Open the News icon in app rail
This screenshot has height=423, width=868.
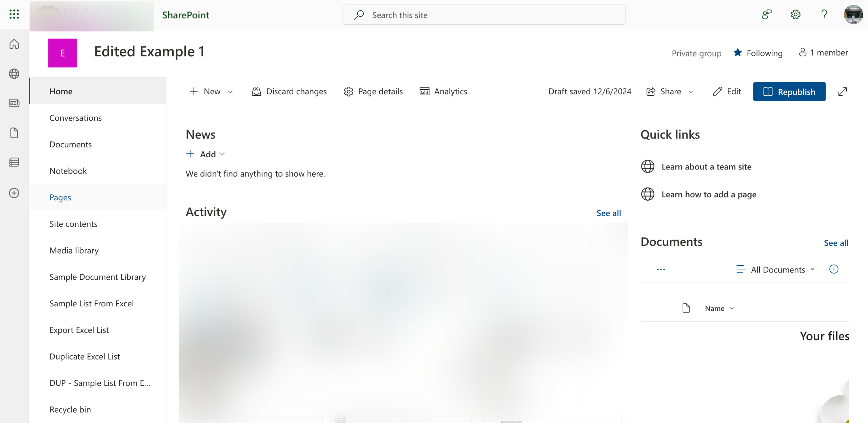tap(14, 103)
